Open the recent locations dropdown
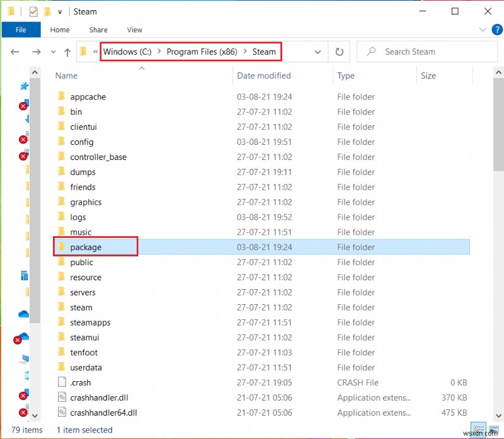Image resolution: width=504 pixels, height=439 pixels. pos(53,52)
